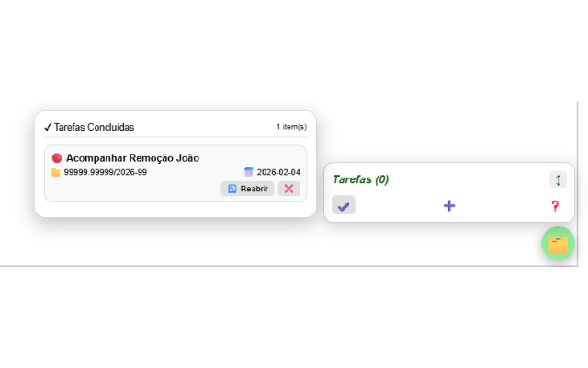Click the 1 item(s) counter label
The image size is (588, 368).
click(x=291, y=127)
